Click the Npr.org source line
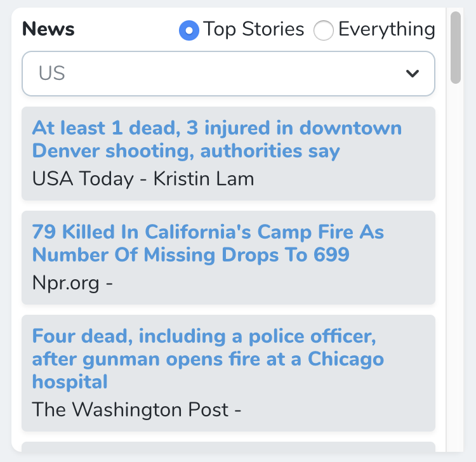This screenshot has height=462, width=476. pyautogui.click(x=72, y=283)
